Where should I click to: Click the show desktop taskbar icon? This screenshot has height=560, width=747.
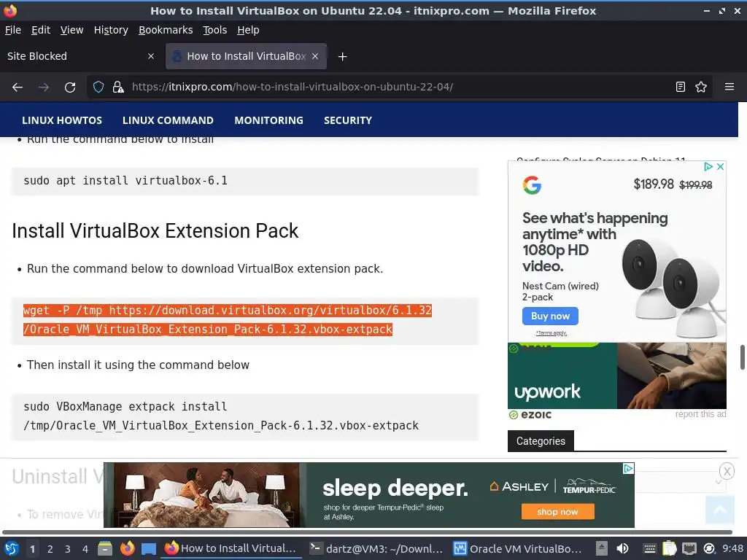[149, 549]
